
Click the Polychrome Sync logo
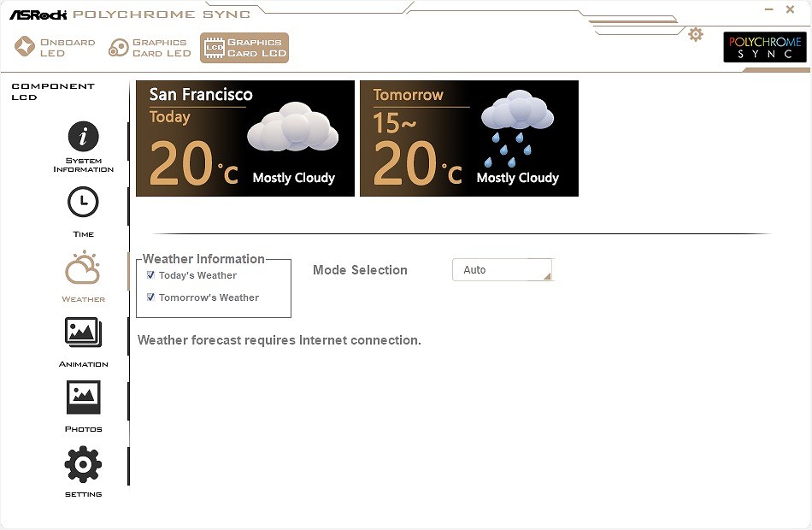764,47
